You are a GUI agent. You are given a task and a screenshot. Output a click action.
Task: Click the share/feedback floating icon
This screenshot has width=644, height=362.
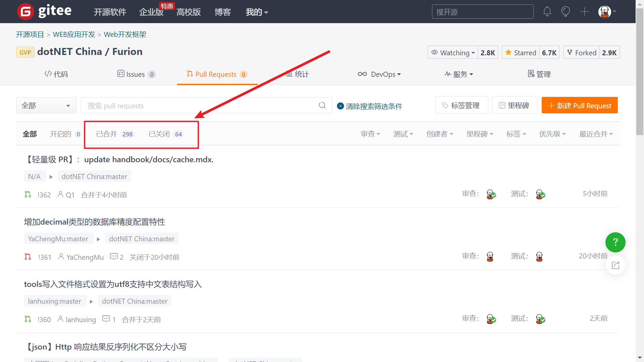point(615,265)
